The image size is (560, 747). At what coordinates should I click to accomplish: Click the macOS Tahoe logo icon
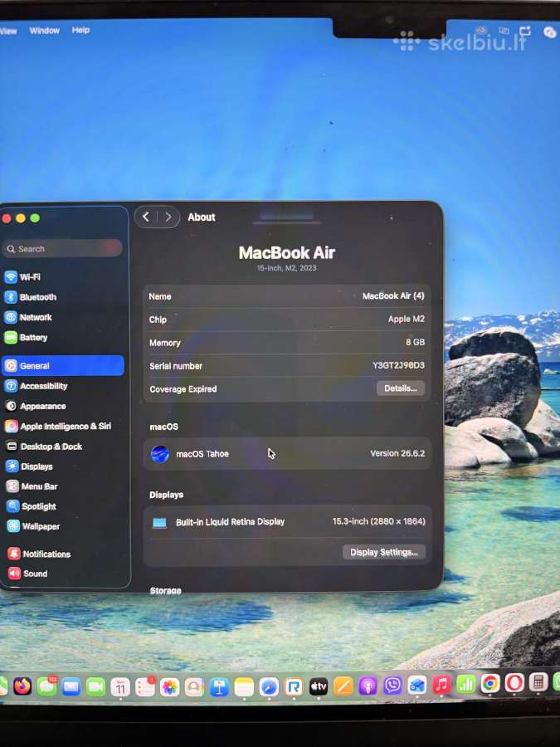[160, 454]
